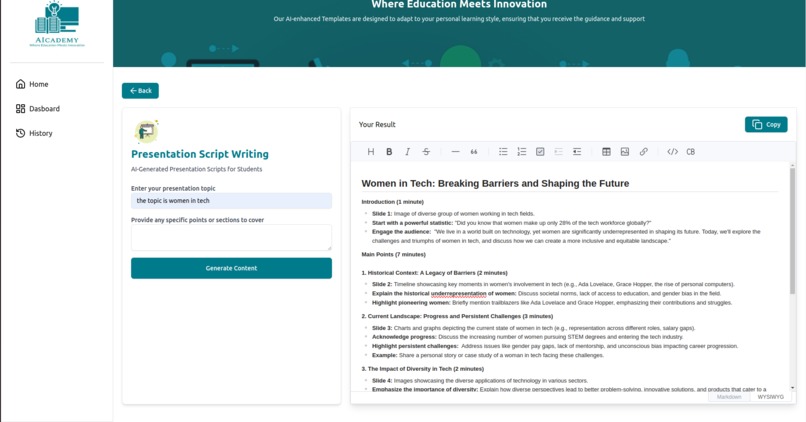Go back with the Back button
This screenshot has height=422, width=806.
coord(140,90)
